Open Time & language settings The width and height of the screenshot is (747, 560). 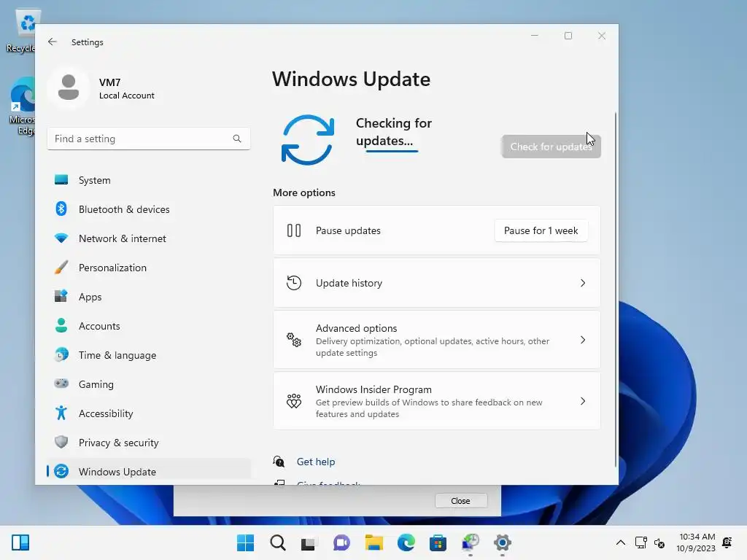(149, 355)
